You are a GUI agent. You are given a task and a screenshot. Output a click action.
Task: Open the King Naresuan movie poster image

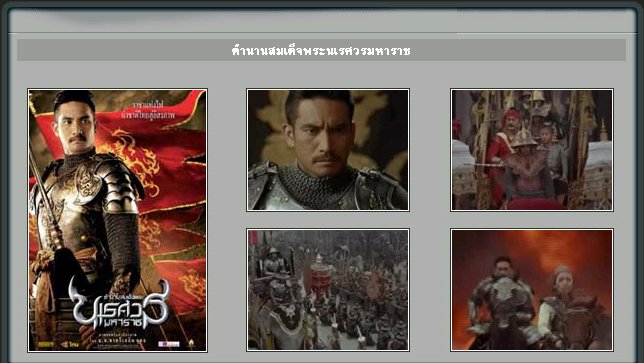[117, 221]
